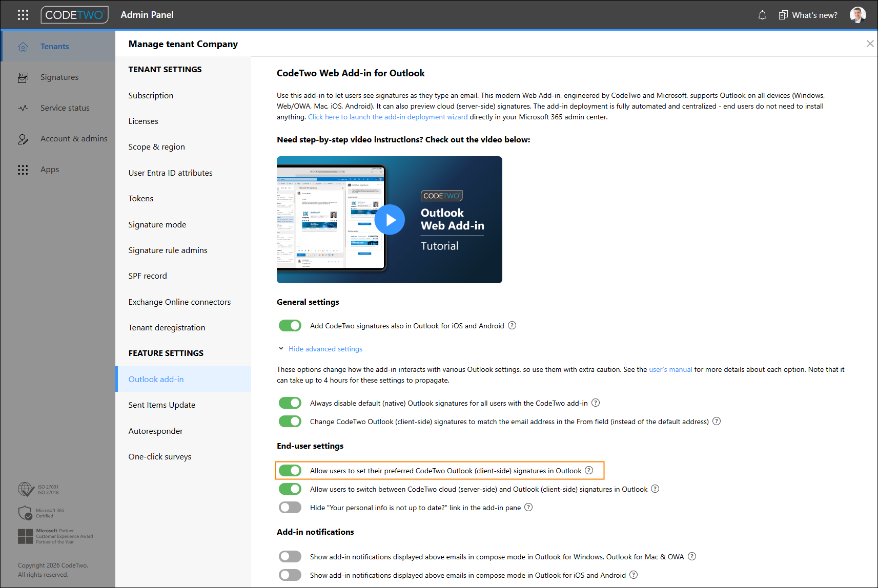Open the notifications bell
This screenshot has width=878, height=588.
pyautogui.click(x=762, y=15)
